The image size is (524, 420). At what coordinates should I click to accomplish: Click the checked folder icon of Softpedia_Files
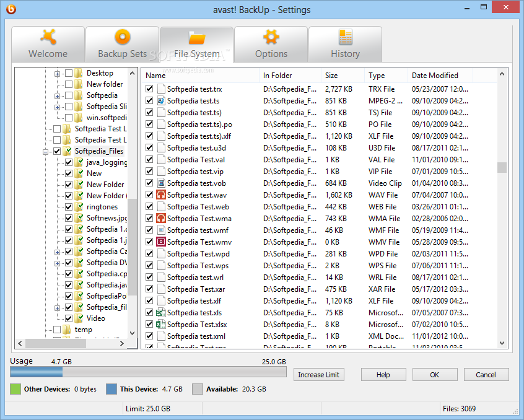(x=67, y=151)
